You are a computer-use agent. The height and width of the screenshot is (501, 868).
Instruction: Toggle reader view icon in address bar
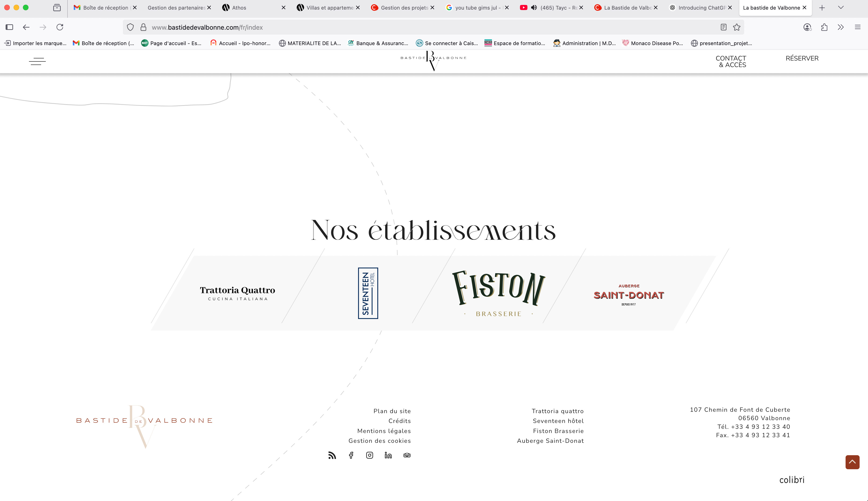pyautogui.click(x=724, y=27)
